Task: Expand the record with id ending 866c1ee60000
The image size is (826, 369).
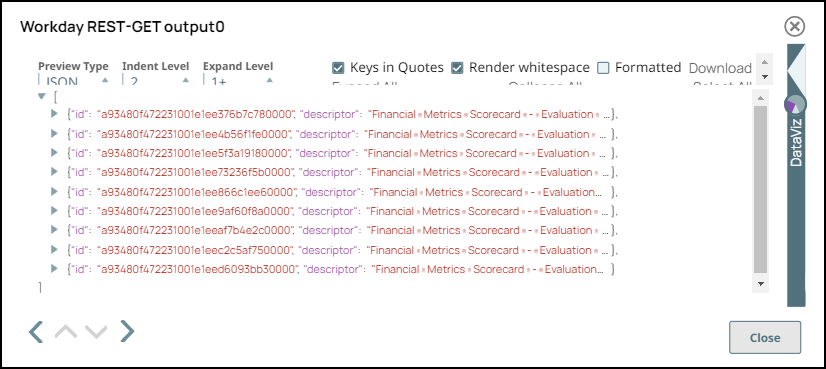Action: point(54,191)
